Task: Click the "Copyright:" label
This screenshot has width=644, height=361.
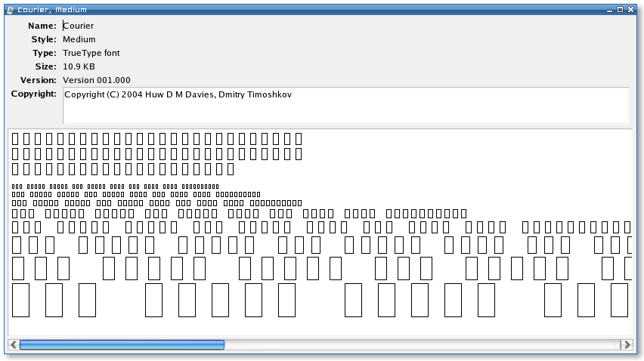Action: (x=33, y=94)
